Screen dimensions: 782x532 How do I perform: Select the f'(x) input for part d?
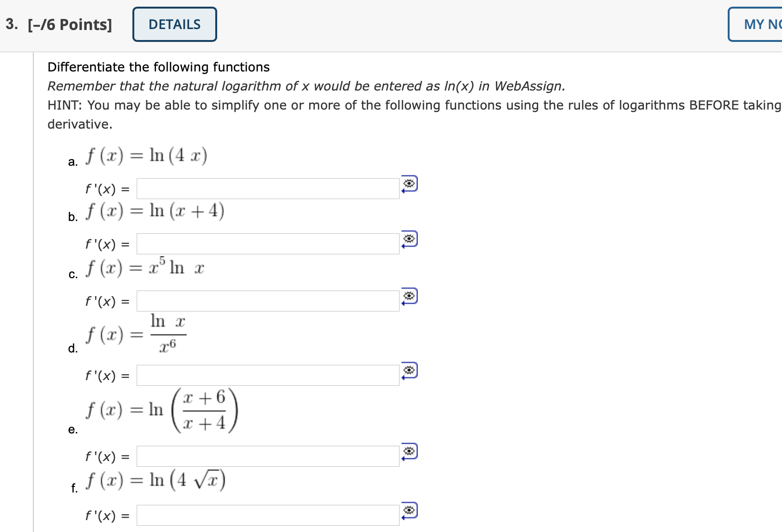[x=268, y=374]
